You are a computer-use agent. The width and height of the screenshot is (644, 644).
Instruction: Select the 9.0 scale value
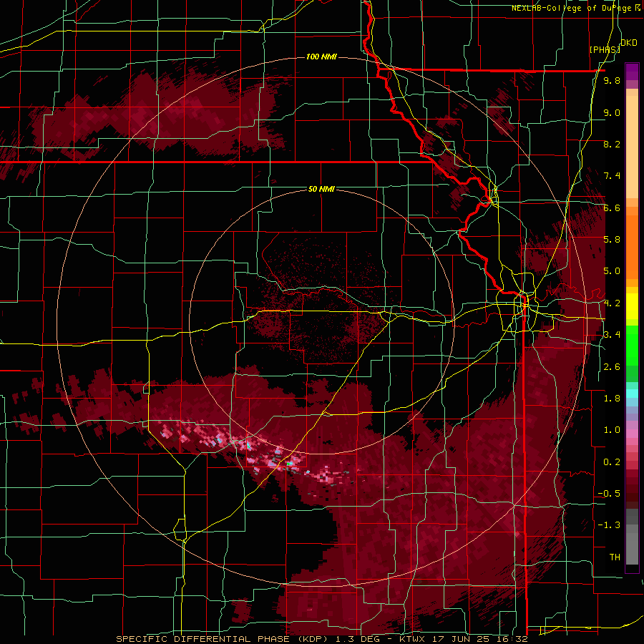point(612,112)
